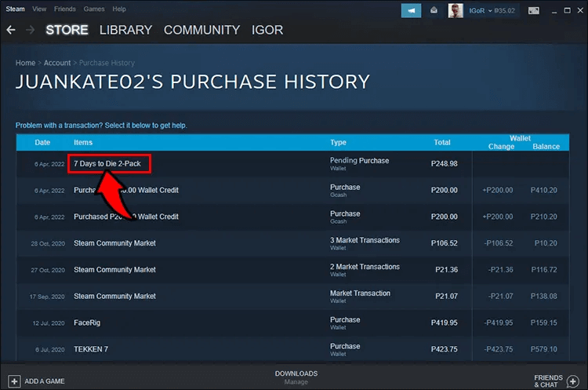Open the Games menu
The height and width of the screenshot is (390, 588).
94,9
